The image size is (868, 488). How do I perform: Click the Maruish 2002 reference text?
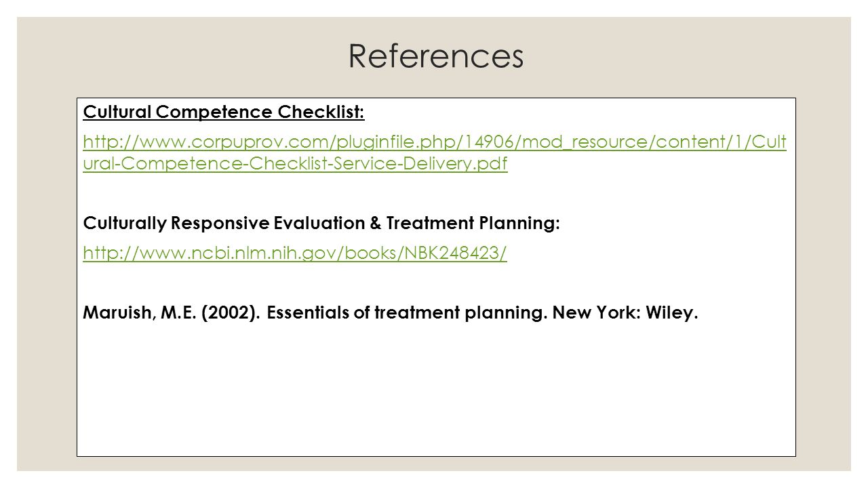click(390, 313)
